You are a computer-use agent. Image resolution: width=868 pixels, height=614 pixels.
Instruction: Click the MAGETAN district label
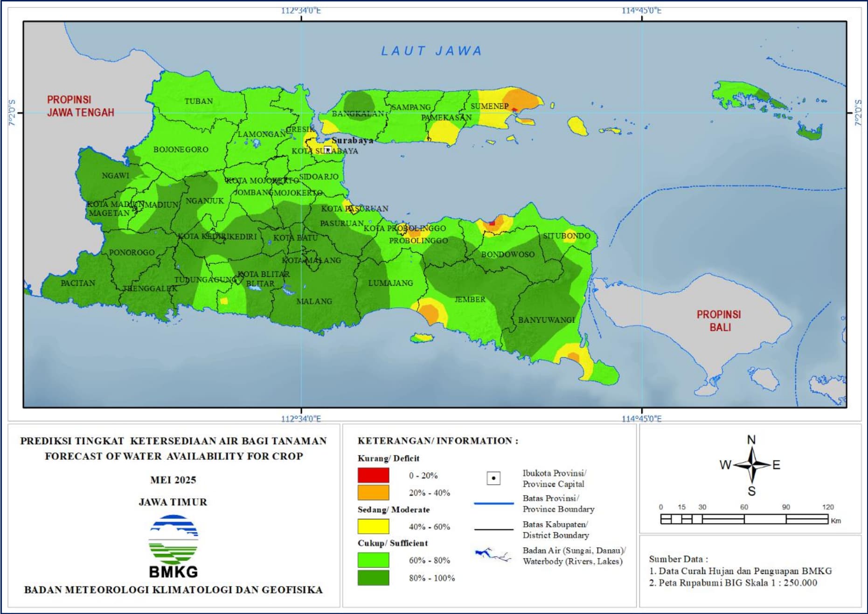click(x=110, y=213)
